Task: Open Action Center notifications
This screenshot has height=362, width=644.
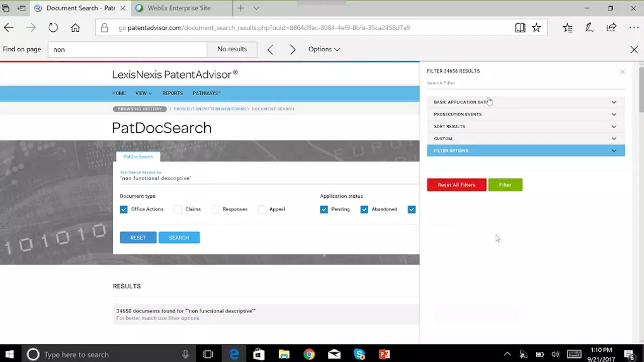Action: coord(630,354)
